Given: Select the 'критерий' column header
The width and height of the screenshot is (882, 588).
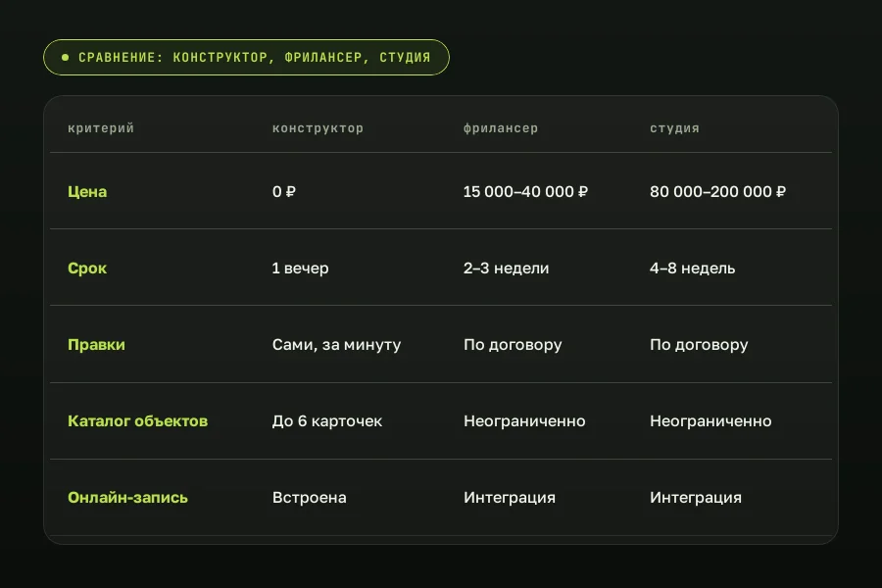Looking at the screenshot, I should pos(101,128).
